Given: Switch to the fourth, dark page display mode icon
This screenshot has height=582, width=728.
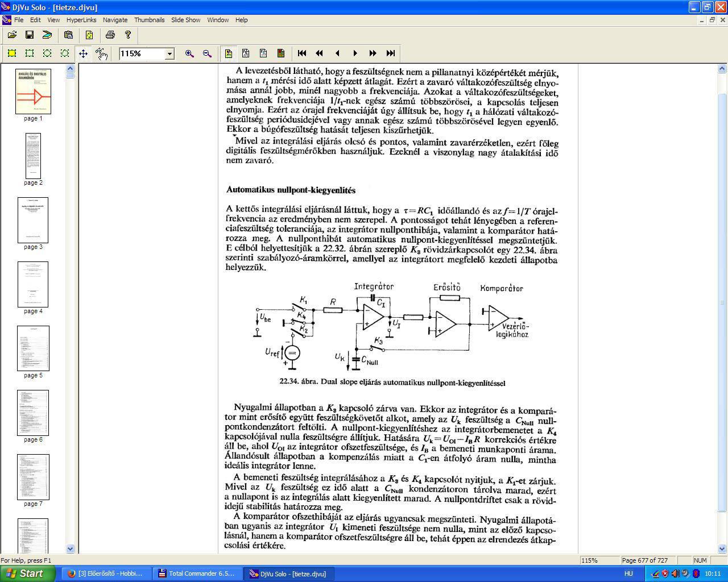Looking at the screenshot, I should click(x=281, y=53).
